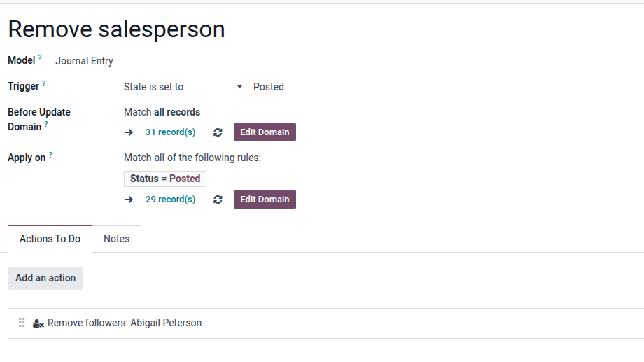Click Edit Domain for Before Update Domain

click(265, 132)
